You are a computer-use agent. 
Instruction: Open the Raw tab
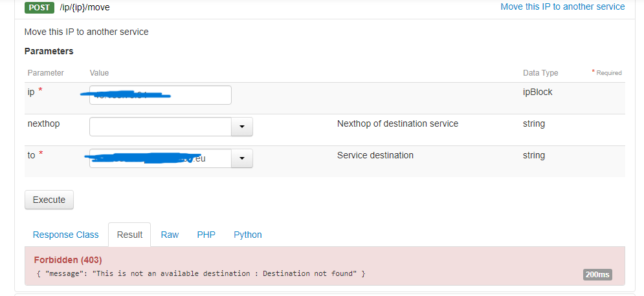coord(170,235)
